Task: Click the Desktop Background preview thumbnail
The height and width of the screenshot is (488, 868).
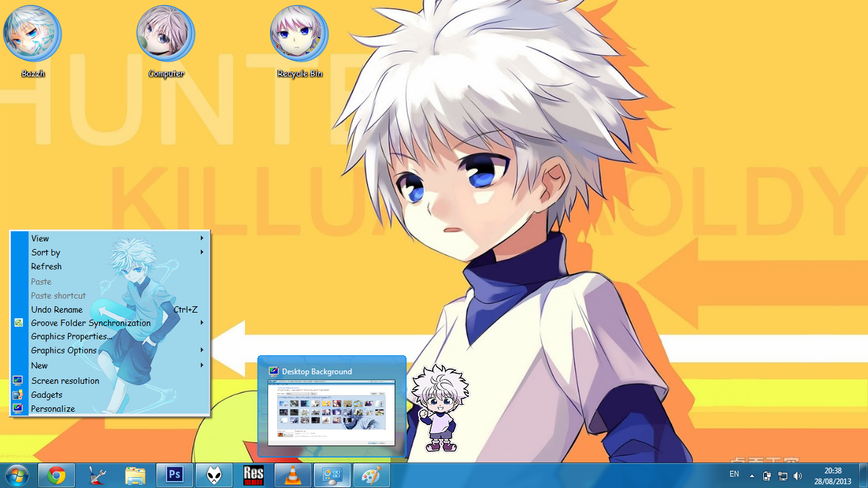Action: click(x=331, y=412)
